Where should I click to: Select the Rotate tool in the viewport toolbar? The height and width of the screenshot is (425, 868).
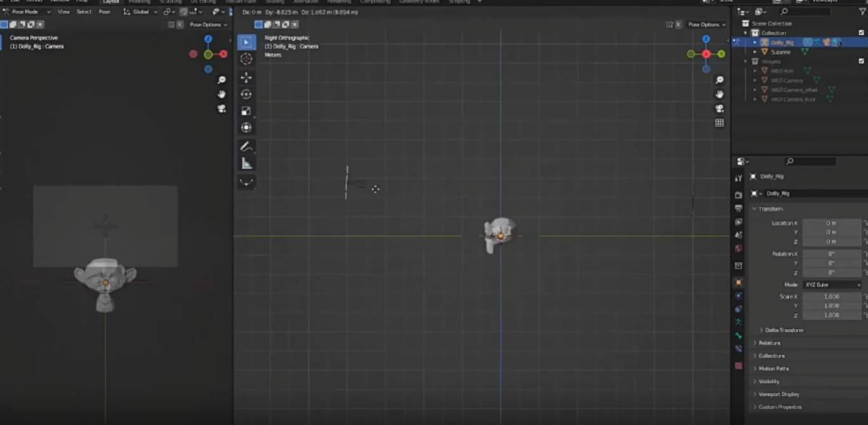(246, 94)
